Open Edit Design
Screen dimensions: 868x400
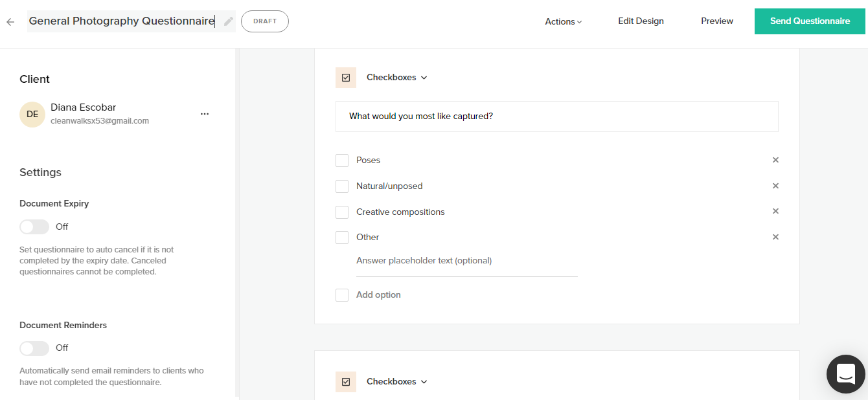click(x=641, y=21)
